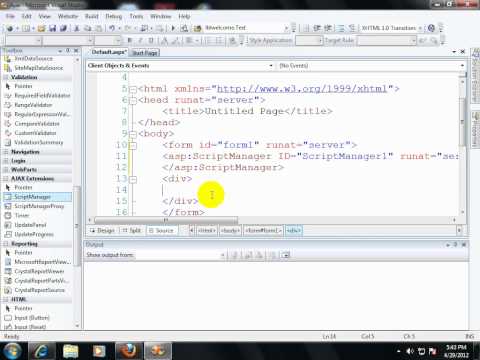Image resolution: width=480 pixels, height=360 pixels.
Task: Click the Save All toolbar icon
Action: [x=63, y=28]
